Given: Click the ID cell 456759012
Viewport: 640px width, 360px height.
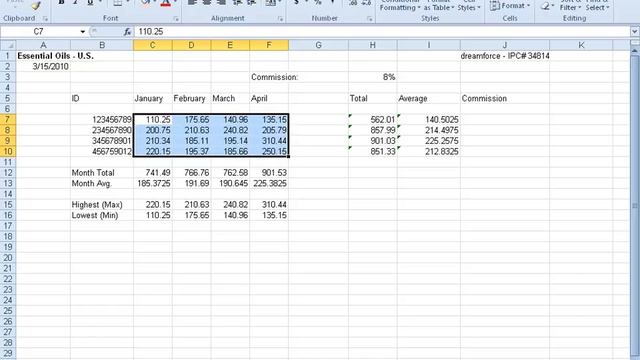Looking at the screenshot, I should click(102, 151).
